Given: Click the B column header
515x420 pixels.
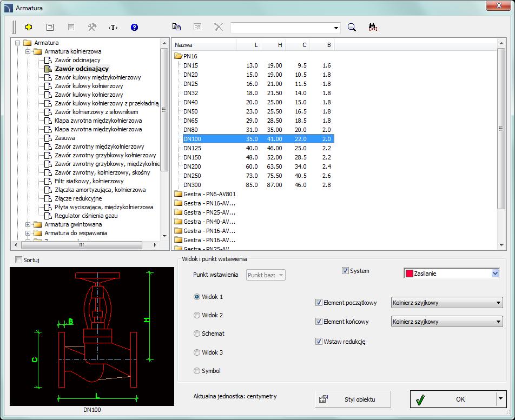Looking at the screenshot, I should [322, 45].
